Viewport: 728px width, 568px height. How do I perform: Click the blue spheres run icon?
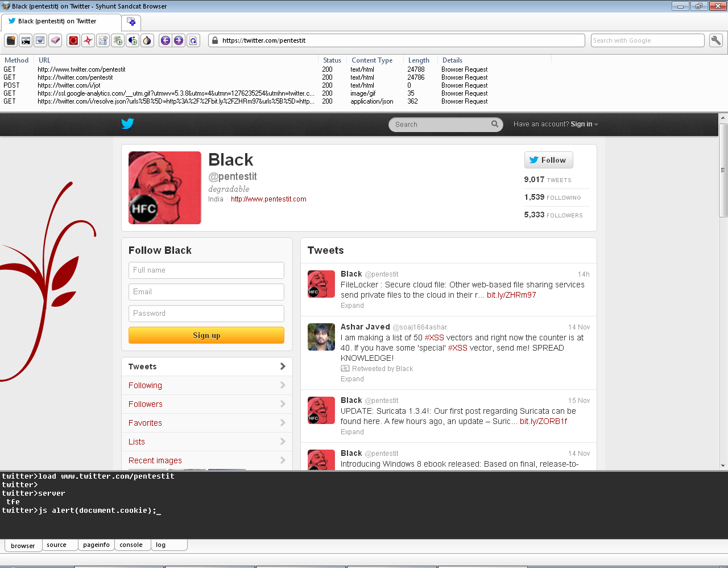pos(133,40)
